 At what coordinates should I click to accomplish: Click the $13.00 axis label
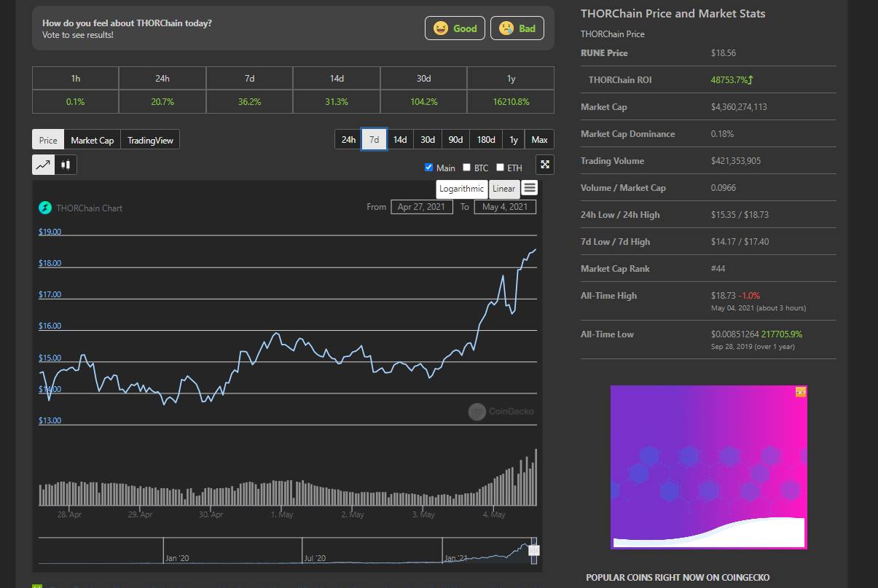click(50, 420)
